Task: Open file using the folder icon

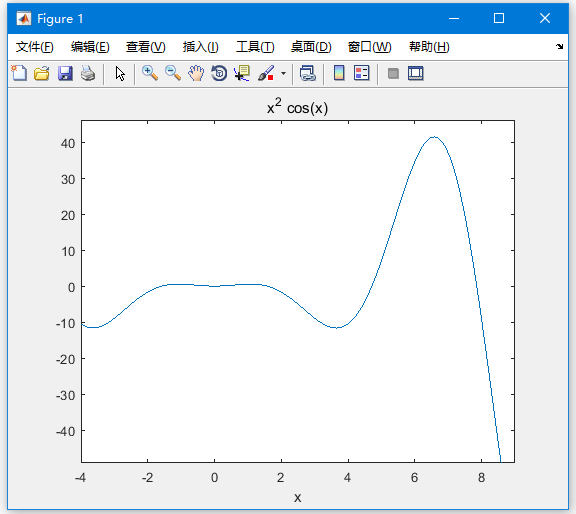Action: pos(42,73)
